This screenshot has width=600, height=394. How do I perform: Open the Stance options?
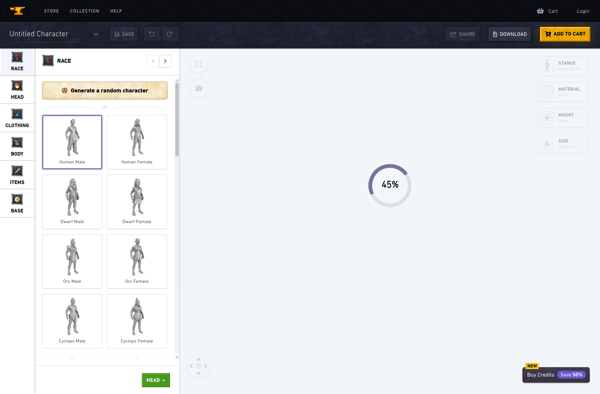point(562,65)
